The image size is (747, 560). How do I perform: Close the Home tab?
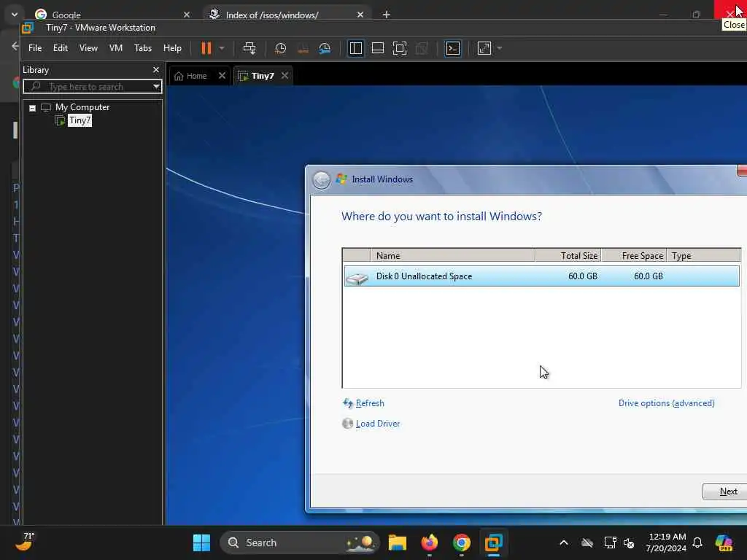[222, 76]
